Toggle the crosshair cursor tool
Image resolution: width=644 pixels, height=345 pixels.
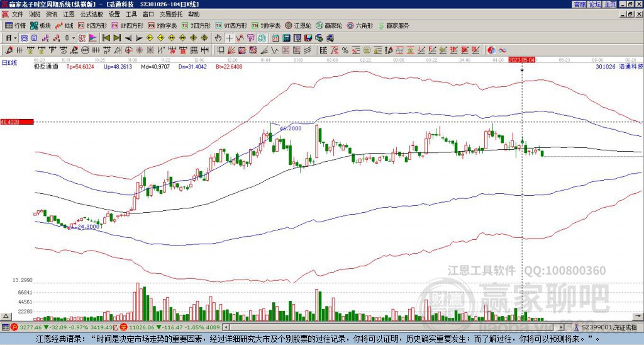(229, 38)
